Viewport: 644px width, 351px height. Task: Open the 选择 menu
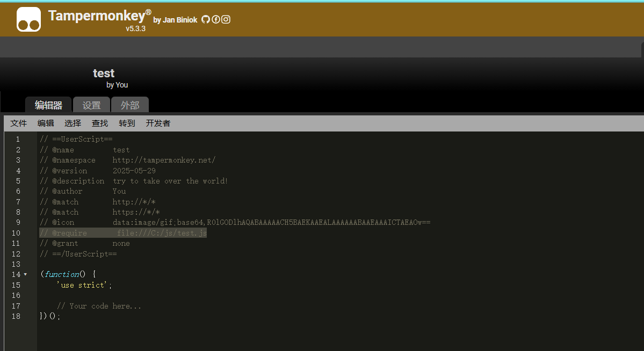coord(73,123)
